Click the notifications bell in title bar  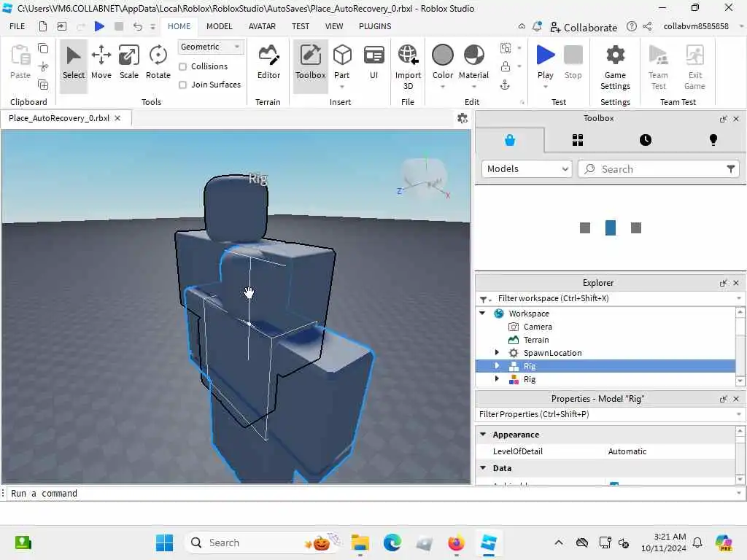[537, 27]
